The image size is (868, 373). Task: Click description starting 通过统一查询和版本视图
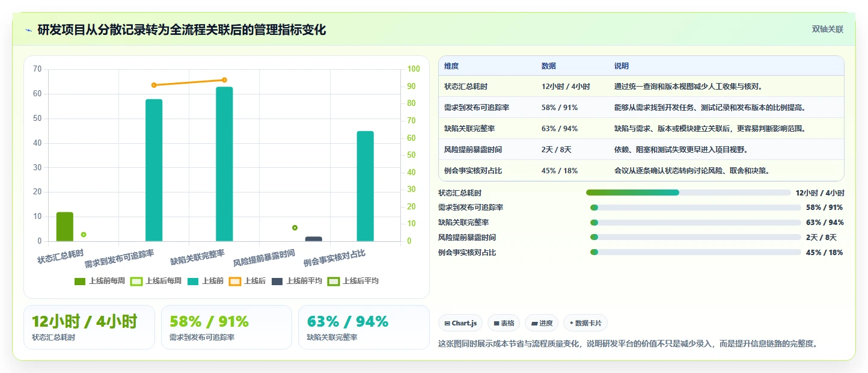pos(689,87)
